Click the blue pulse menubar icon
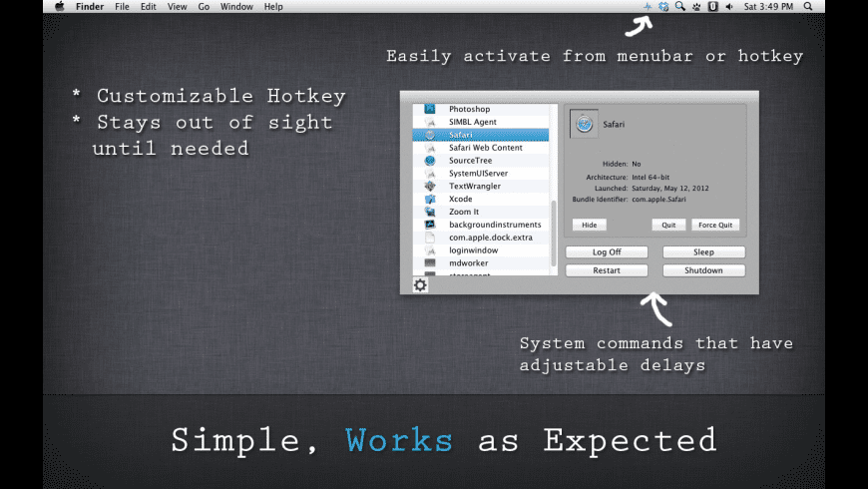The image size is (868, 489). (648, 7)
